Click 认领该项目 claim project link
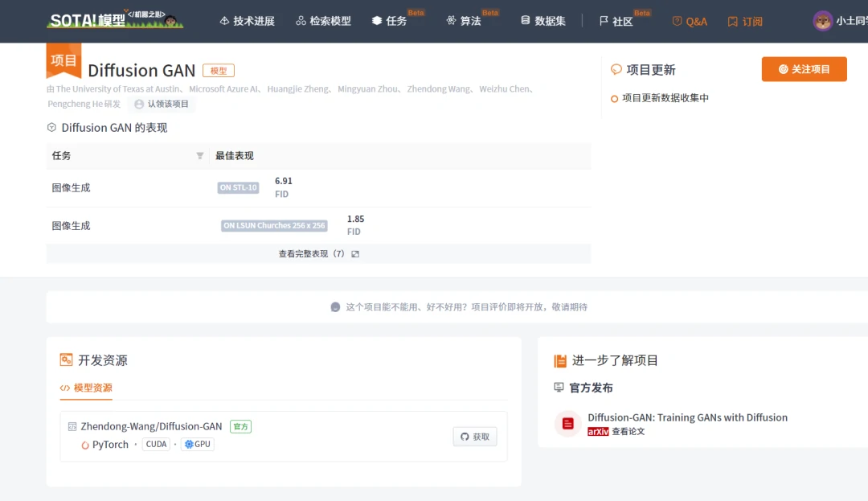This screenshot has height=501, width=868. point(162,104)
